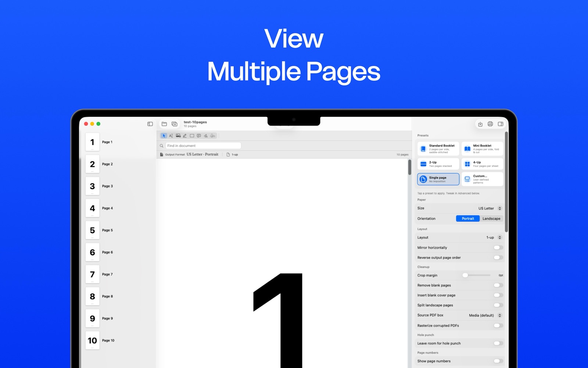Select Landscape orientation
This screenshot has width=588, height=368.
(x=491, y=219)
